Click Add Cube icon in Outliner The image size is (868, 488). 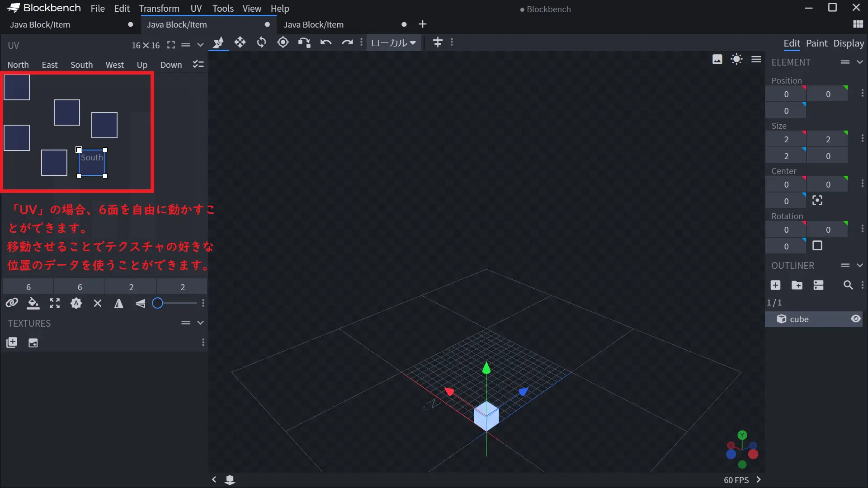point(775,285)
